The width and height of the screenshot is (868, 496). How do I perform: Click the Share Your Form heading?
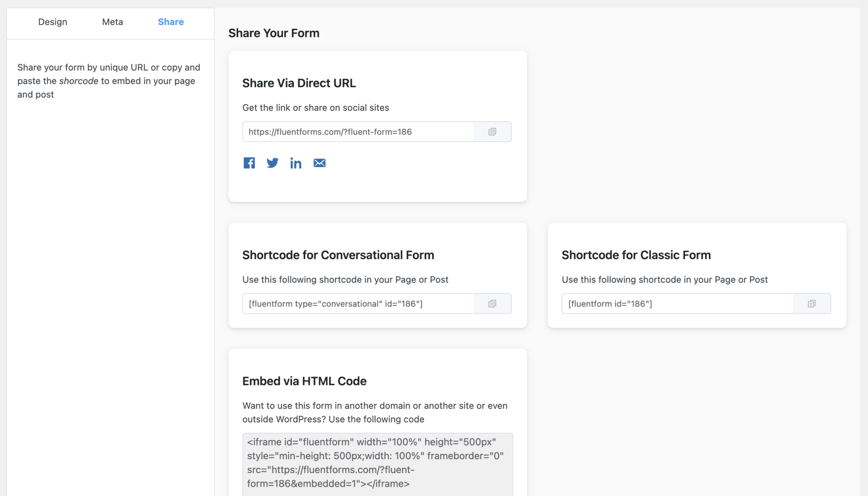(274, 33)
